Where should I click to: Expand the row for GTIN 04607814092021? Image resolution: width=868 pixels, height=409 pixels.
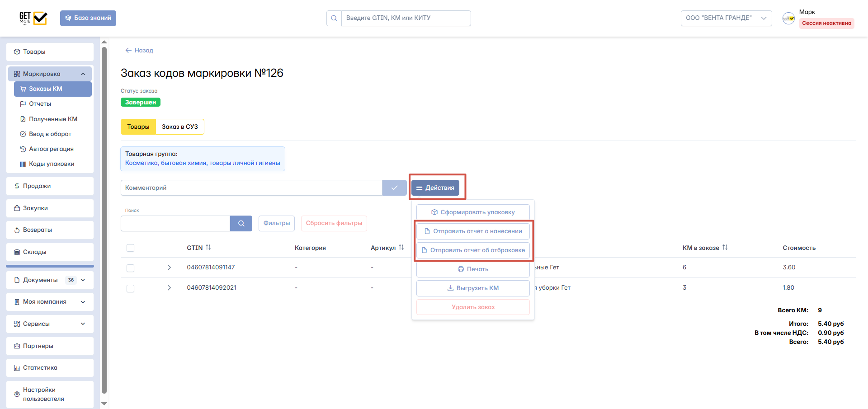(x=169, y=288)
